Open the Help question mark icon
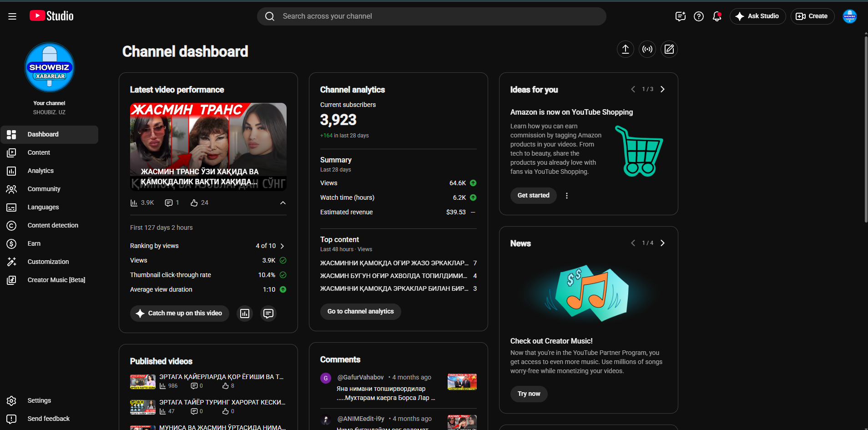 click(x=699, y=16)
